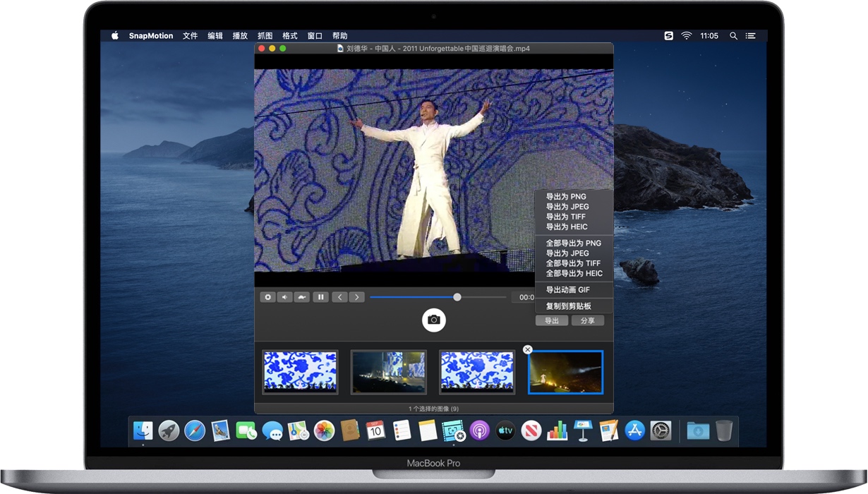
Task: Mute video audio with the speaker icon
Action: point(284,296)
